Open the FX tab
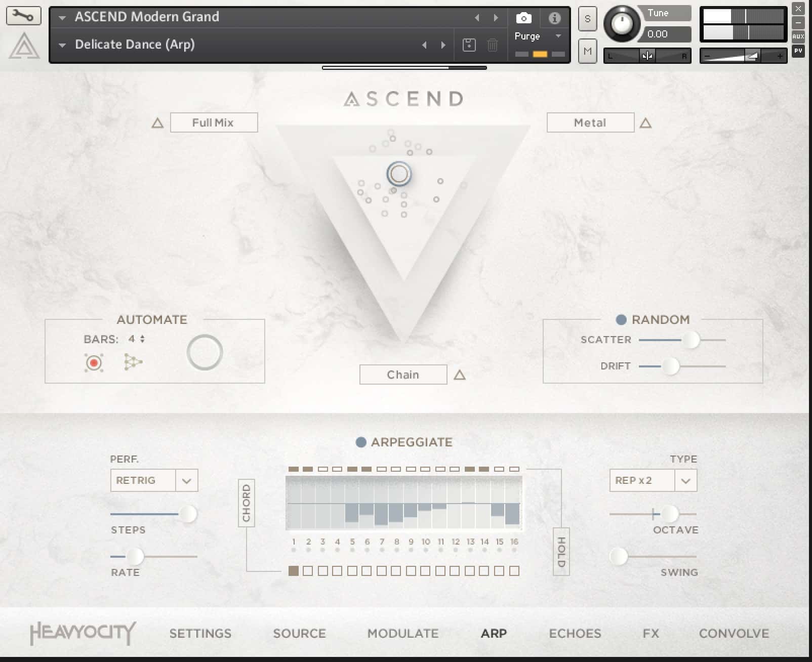This screenshot has height=662, width=812. pos(651,634)
